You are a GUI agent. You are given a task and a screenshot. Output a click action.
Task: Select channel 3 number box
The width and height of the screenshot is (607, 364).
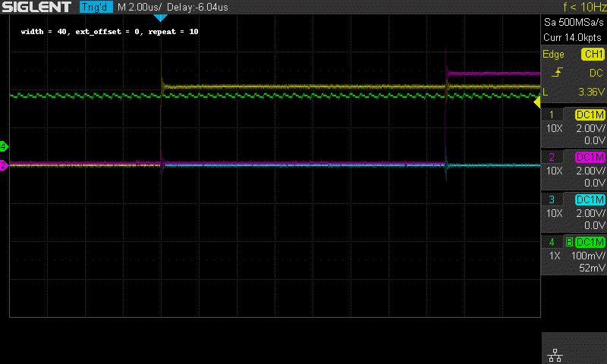pyautogui.click(x=552, y=199)
